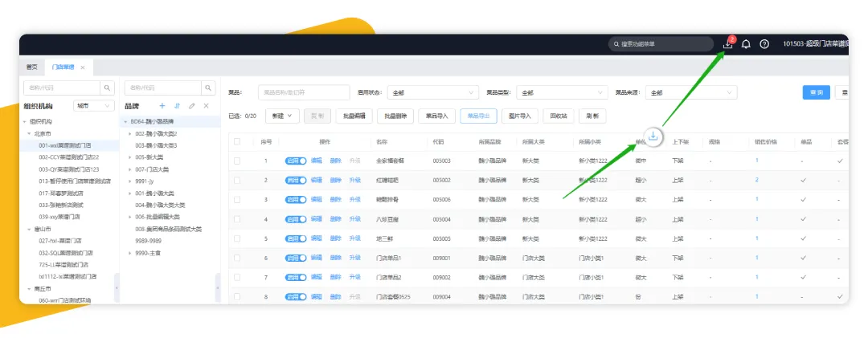868x338 pixels.
Task: Close the 门店菜谱 tab with its x
Action: tap(83, 67)
